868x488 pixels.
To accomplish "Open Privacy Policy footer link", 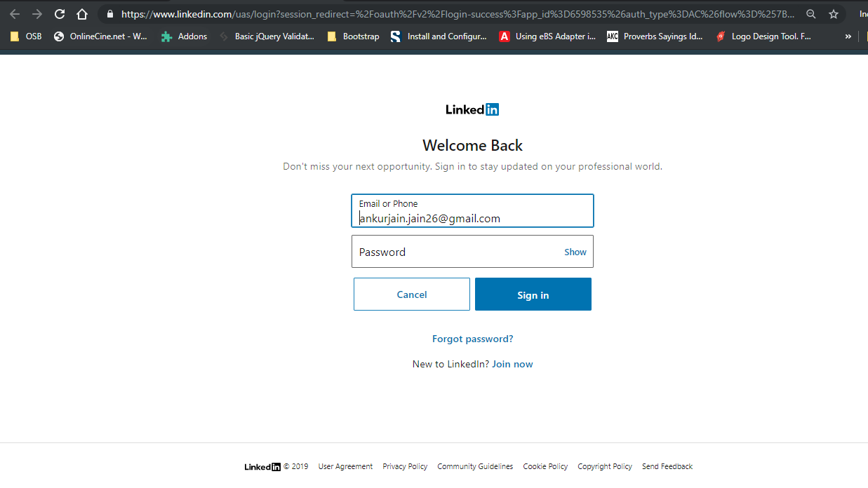I will tap(405, 466).
